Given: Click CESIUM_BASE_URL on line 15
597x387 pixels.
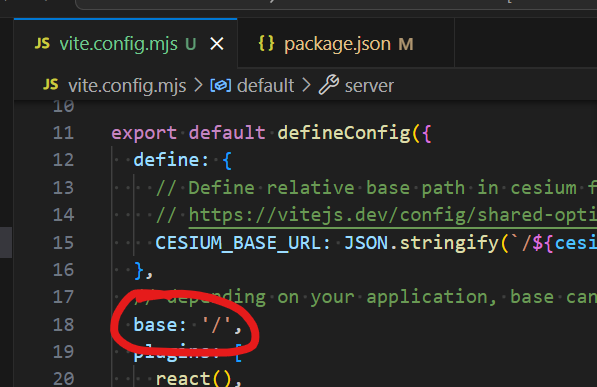Looking at the screenshot, I should coord(238,243).
